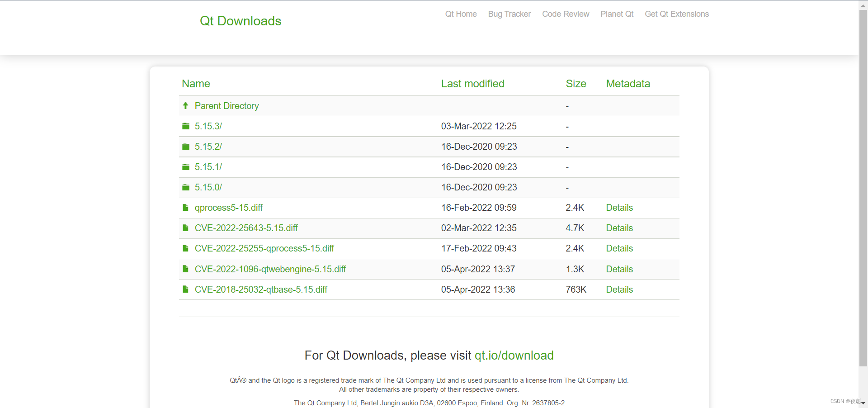Open the Get Qt Extensions menu item
Image resolution: width=868 pixels, height=408 pixels.
[x=676, y=14]
